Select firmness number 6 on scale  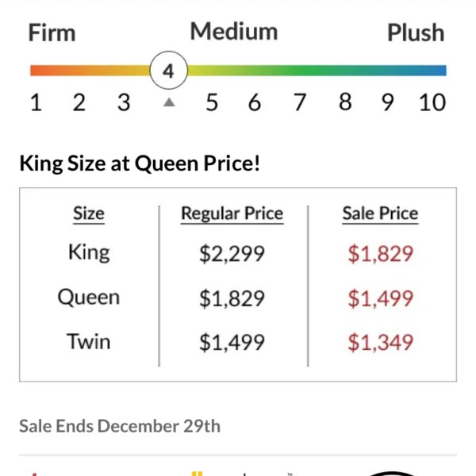coord(255,102)
